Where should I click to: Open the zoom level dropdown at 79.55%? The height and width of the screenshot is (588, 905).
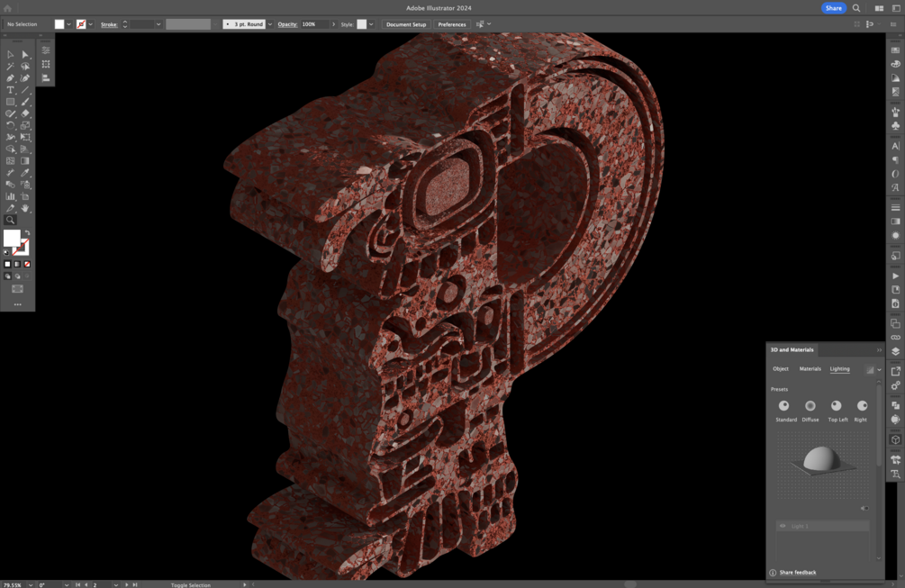coord(31,584)
